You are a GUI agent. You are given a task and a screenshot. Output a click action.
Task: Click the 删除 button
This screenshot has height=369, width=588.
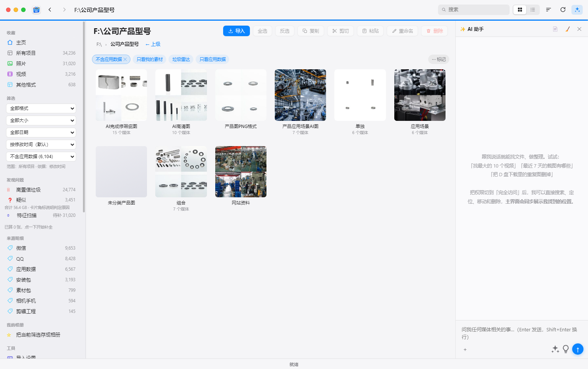[434, 31]
